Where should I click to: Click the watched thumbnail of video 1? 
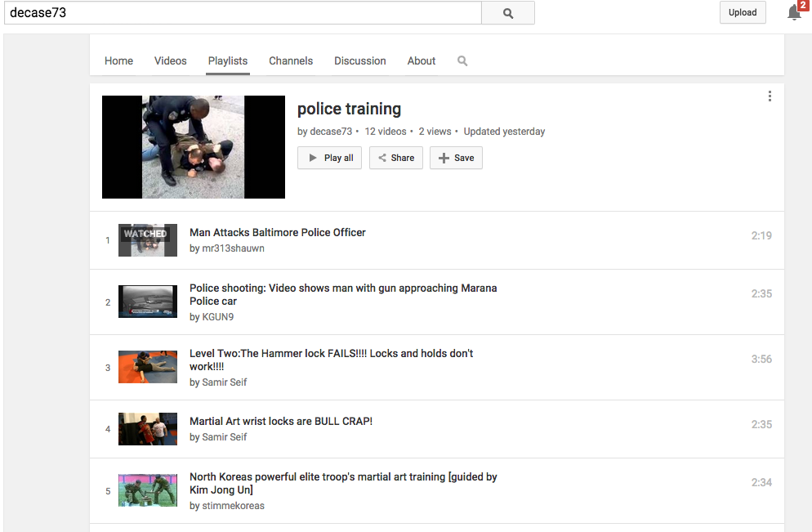click(x=148, y=240)
